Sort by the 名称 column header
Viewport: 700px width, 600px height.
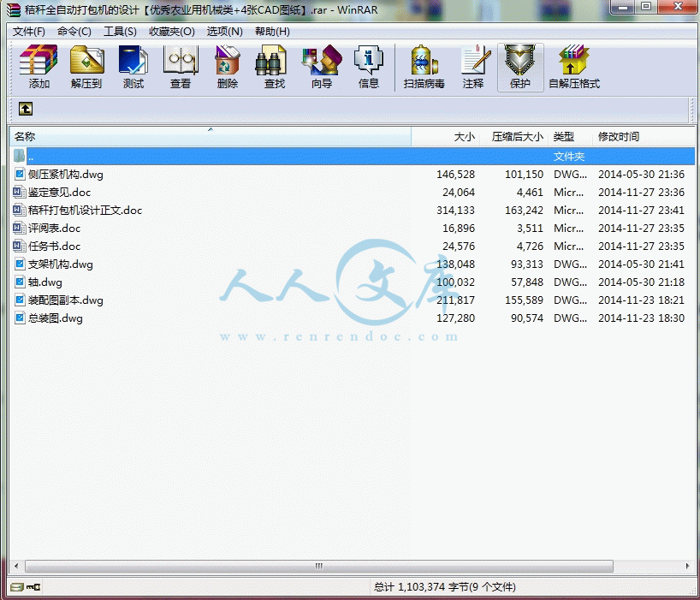coord(211,137)
